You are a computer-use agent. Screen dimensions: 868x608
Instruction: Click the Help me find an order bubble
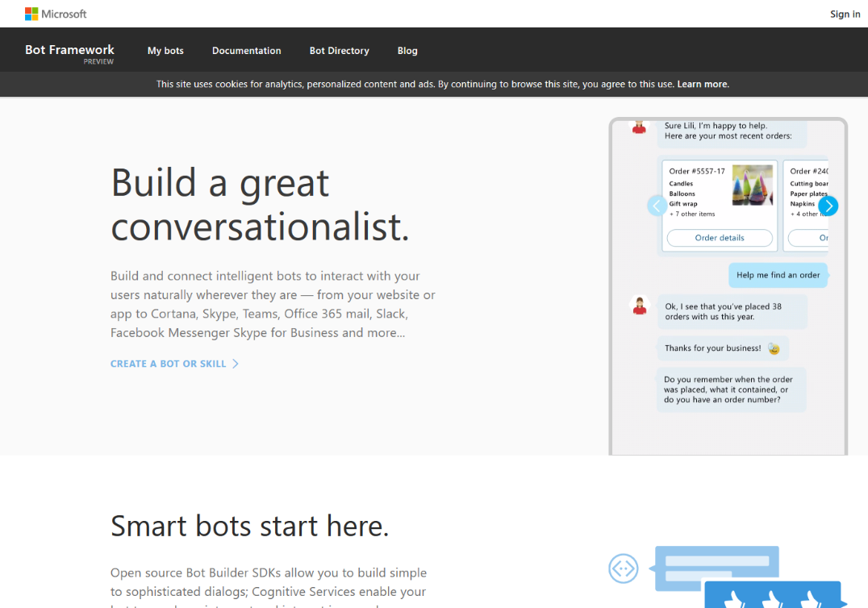[x=778, y=275]
